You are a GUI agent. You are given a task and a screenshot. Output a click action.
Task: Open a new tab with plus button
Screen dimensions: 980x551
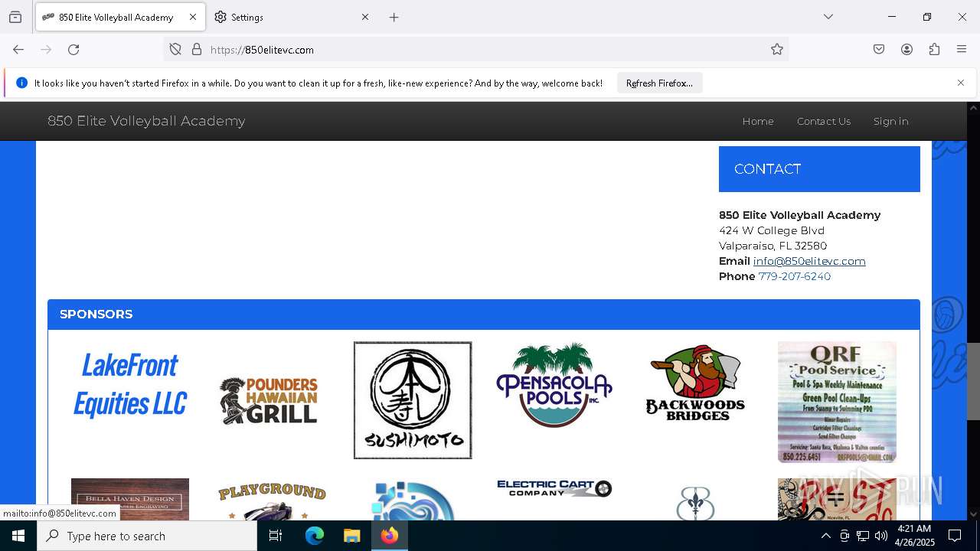(x=394, y=17)
